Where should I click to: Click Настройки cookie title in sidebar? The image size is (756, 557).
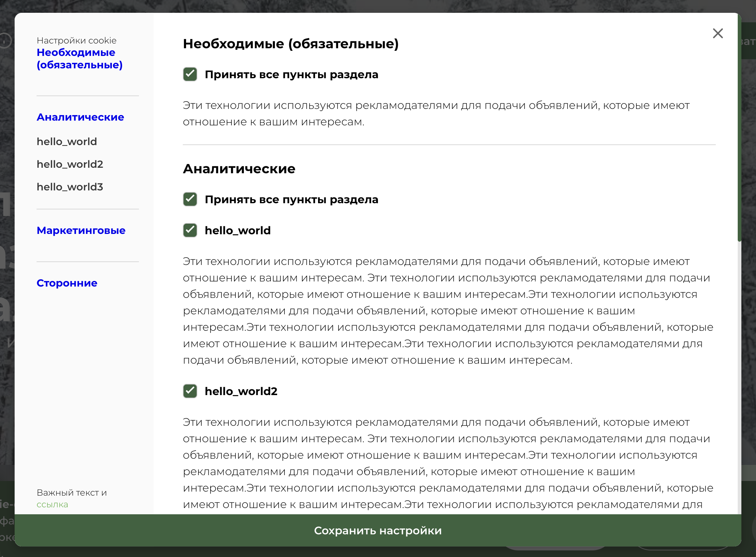(76, 41)
